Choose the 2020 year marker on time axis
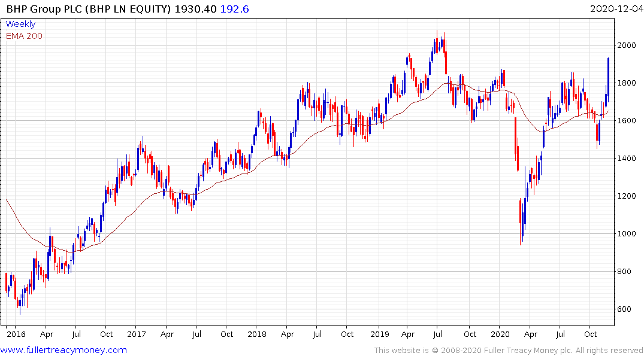This screenshot has width=644, height=359. (x=500, y=334)
